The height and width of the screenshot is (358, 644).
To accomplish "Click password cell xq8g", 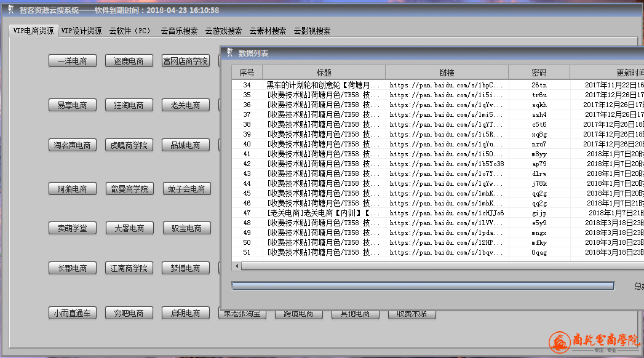I will 539,134.
